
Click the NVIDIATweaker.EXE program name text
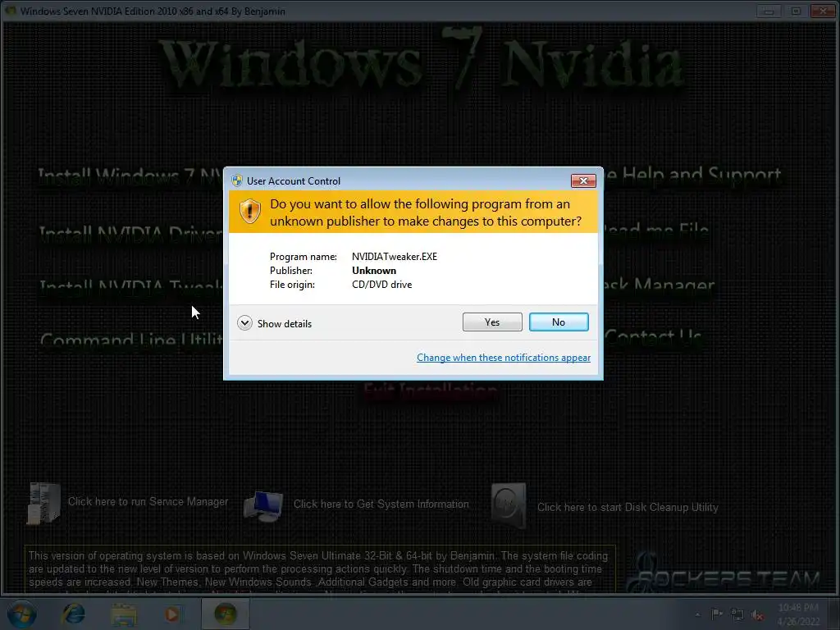pos(395,257)
